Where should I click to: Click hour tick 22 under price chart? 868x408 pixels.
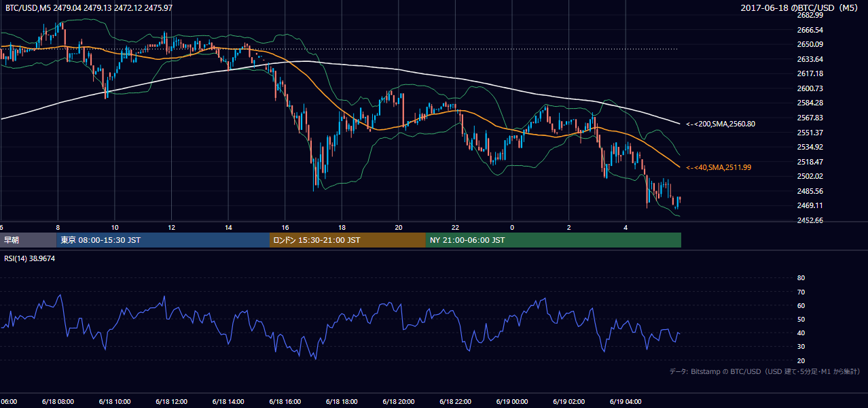point(455,227)
